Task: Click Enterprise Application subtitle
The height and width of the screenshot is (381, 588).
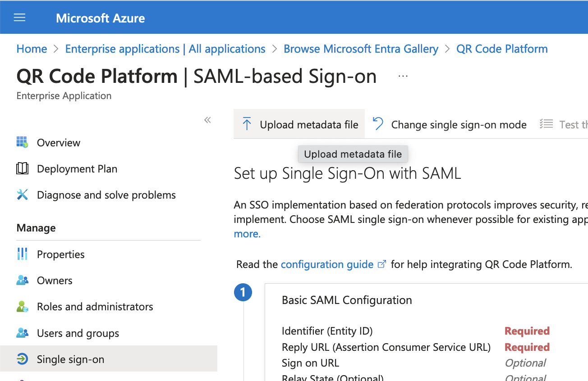Action: coord(64,96)
